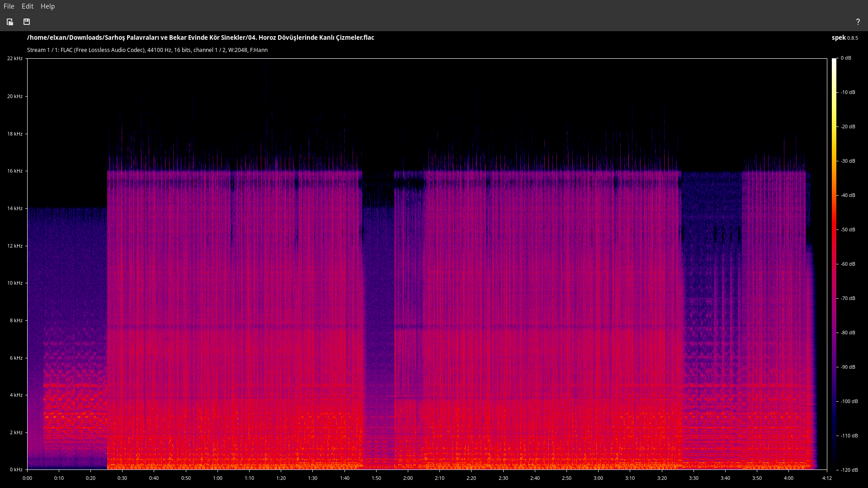
Task: Click the question mark help icon
Action: click(858, 22)
